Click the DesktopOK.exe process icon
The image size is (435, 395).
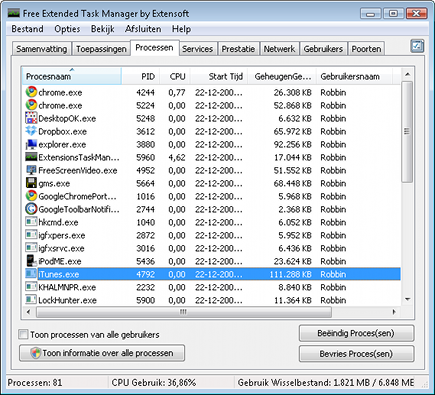(31, 118)
